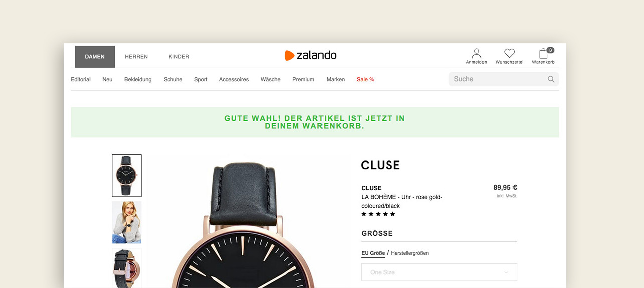Open the Wunschzettel heart icon
Viewport: 644px width, 288px height.
(x=509, y=53)
